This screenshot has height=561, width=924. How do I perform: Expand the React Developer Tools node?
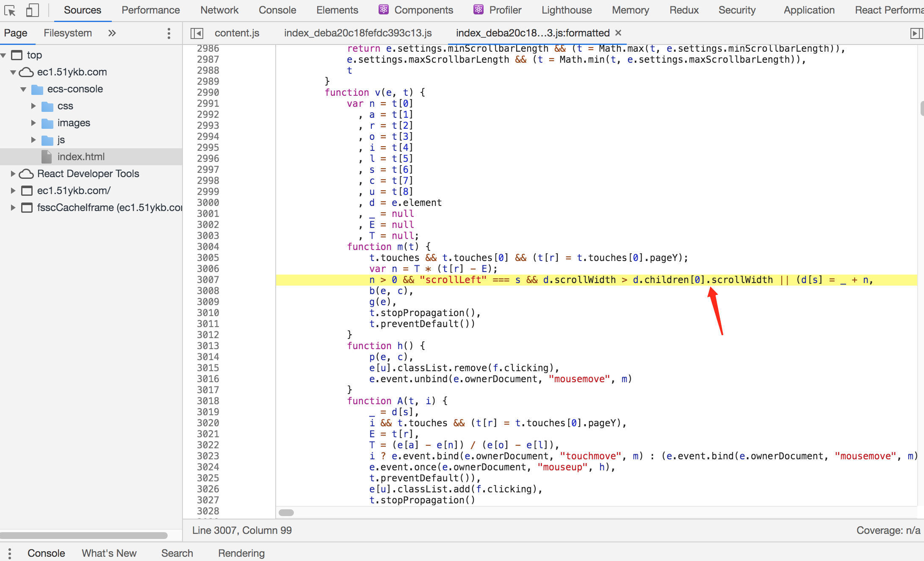point(13,173)
